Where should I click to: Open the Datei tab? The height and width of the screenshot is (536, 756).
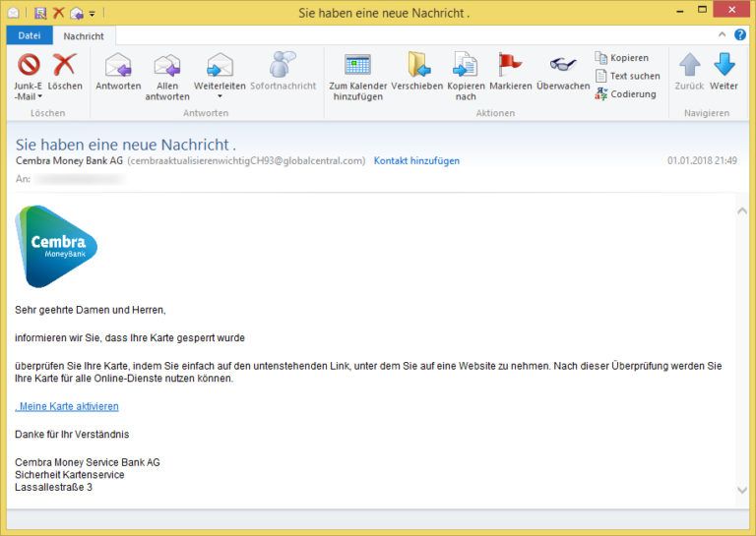pos(30,35)
